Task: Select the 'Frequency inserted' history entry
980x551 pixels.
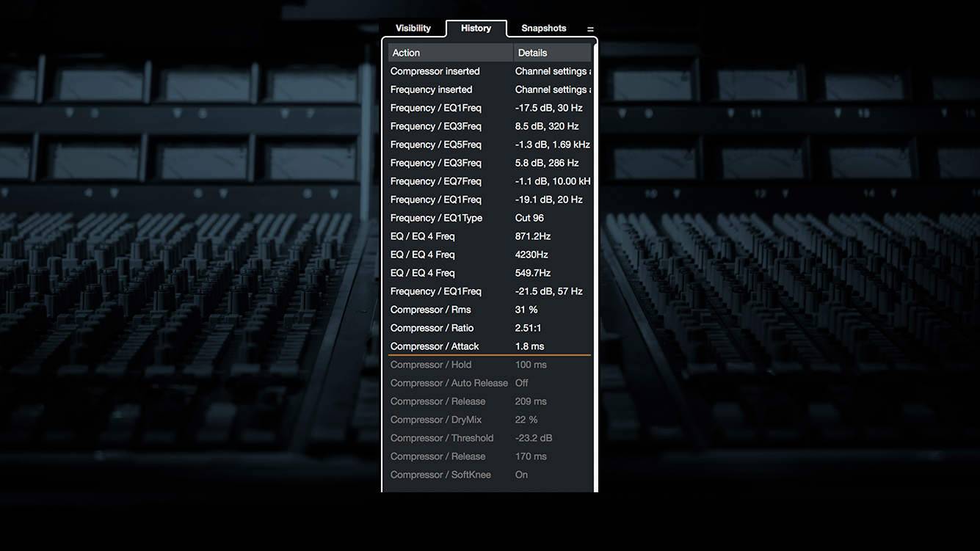Action: coord(490,90)
